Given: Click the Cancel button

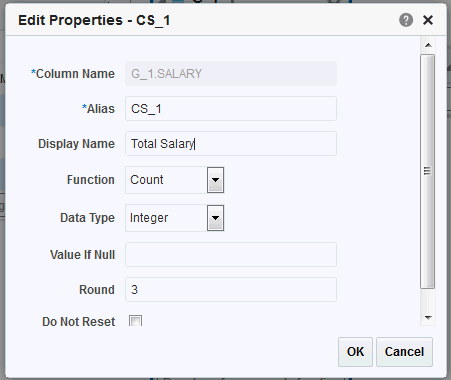Looking at the screenshot, I should tap(404, 352).
